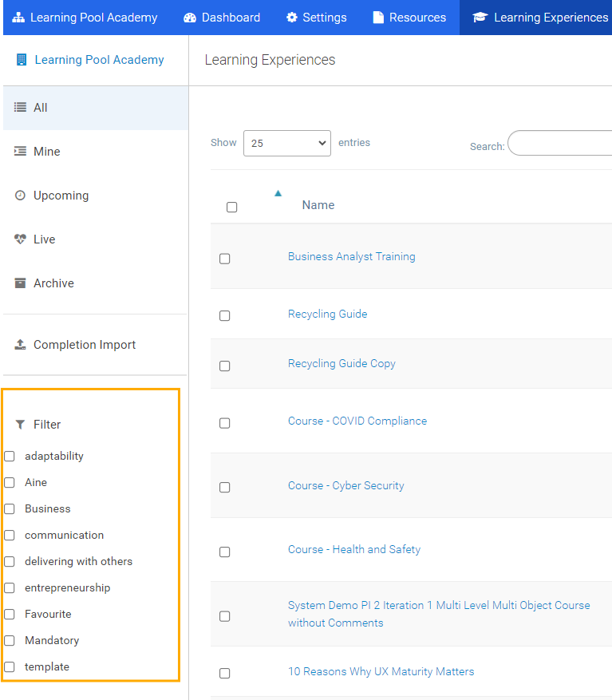Click the Resources file icon
Screen dimensions: 612x700
coord(378,18)
